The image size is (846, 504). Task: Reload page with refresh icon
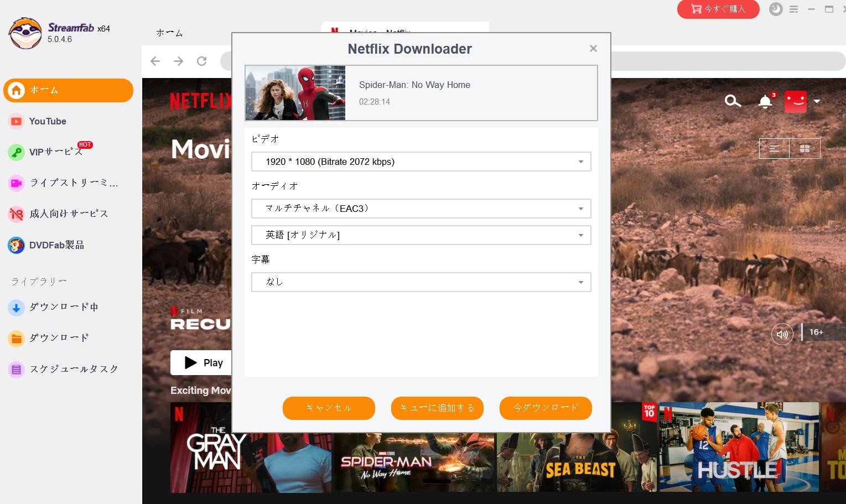[x=202, y=61]
